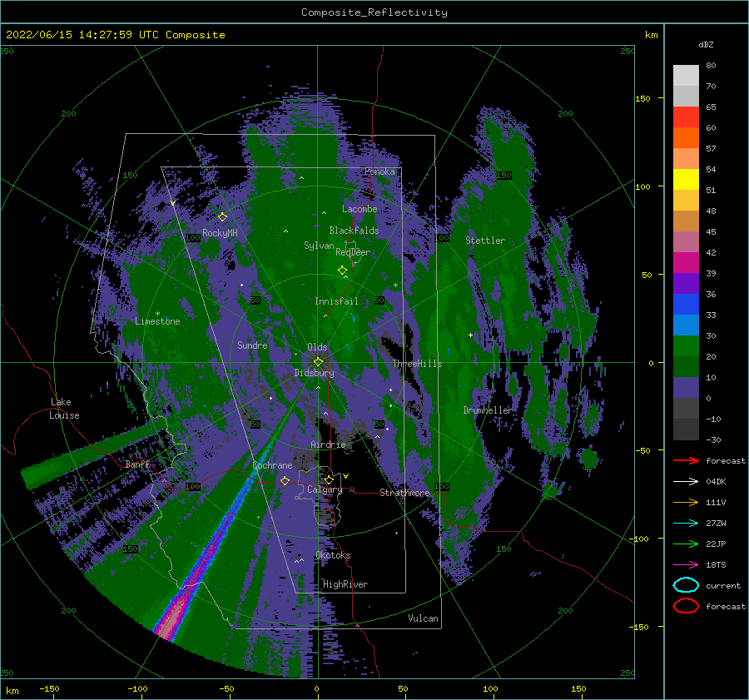This screenshot has height=700, width=749.
Task: Click the yellow radar site marker at Olds
Action: pos(318,362)
